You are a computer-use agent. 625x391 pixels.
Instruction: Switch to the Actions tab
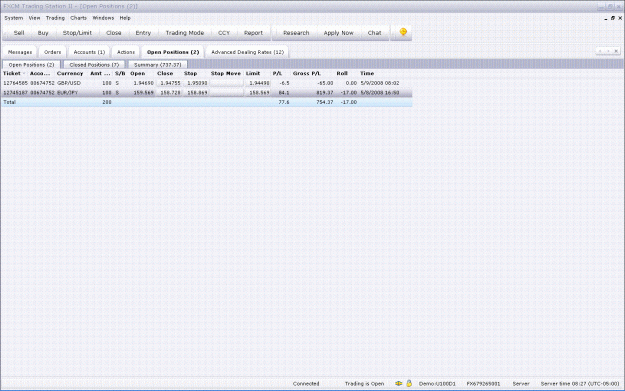point(126,52)
